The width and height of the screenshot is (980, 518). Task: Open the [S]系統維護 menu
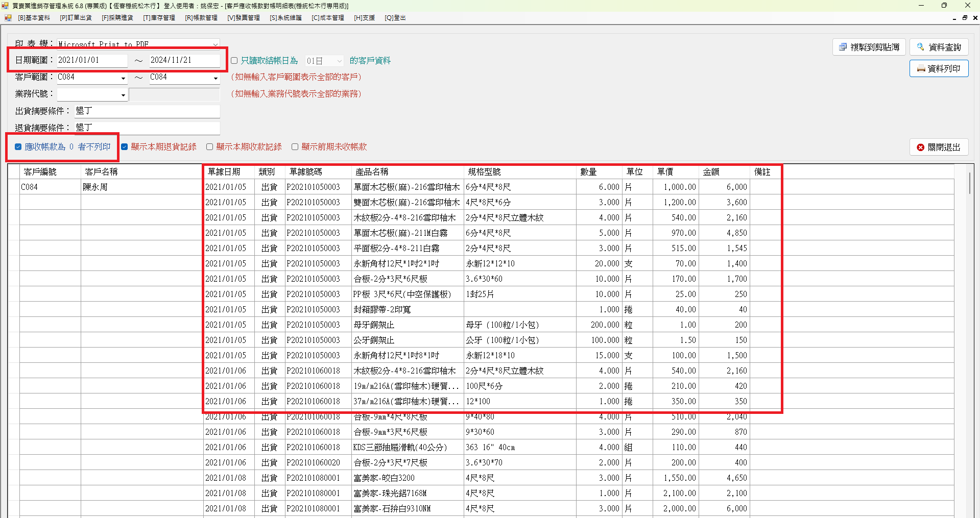pos(285,18)
